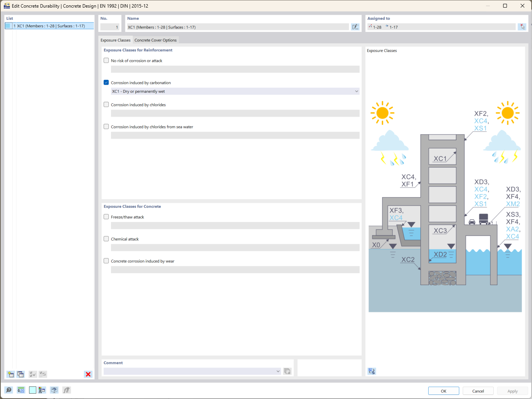Confirm changes with the OK button
The image size is (532, 399).
(443, 391)
